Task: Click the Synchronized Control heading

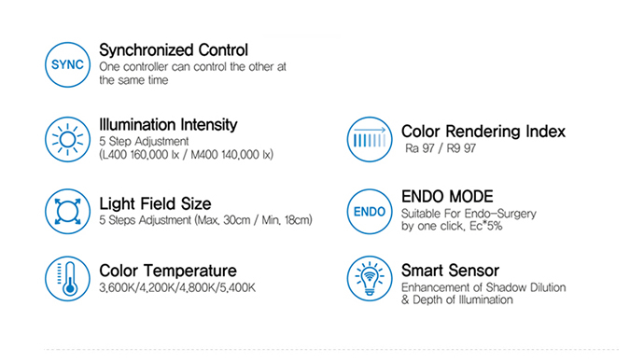Action: 174,50
